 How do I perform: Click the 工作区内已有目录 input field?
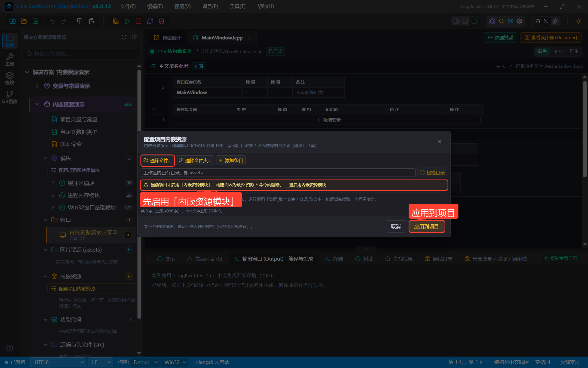coord(278,173)
